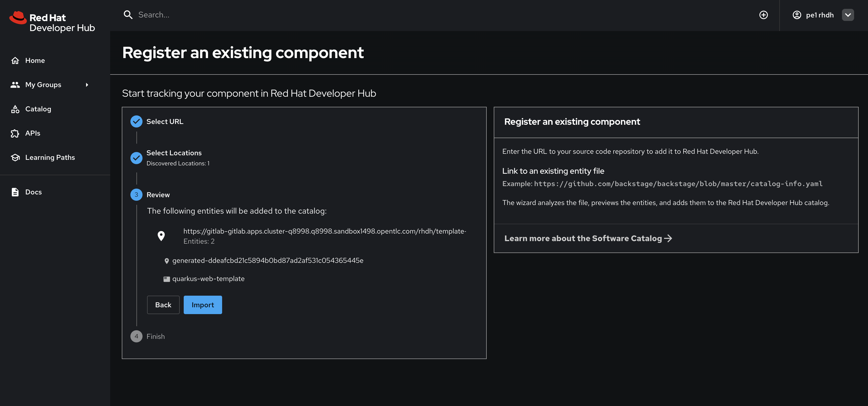
Task: Click the example github catalog-info.yaml URL
Action: [x=678, y=184]
